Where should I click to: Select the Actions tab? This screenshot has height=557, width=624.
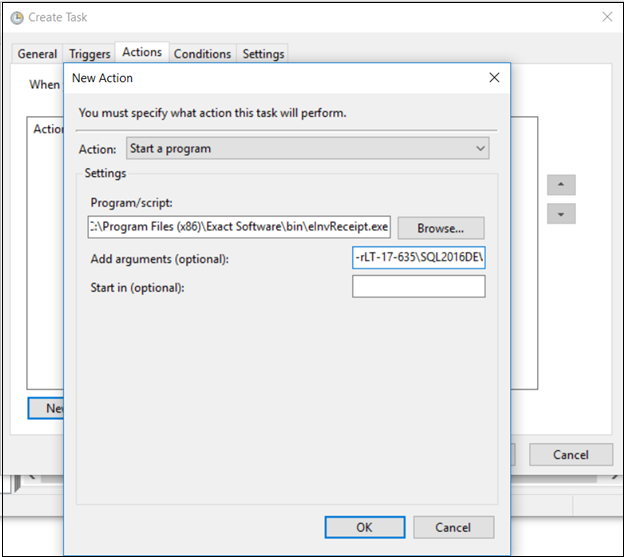pyautogui.click(x=142, y=52)
